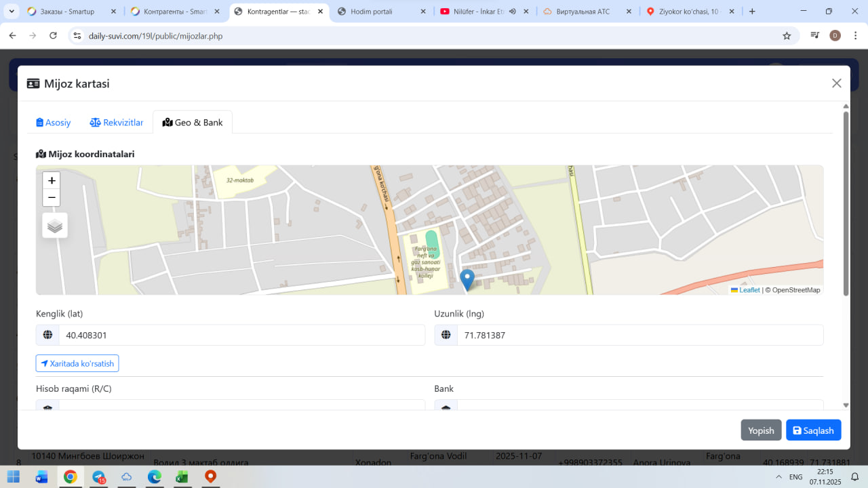
Task: Open the red map pin app on taskbar
Action: [x=210, y=477]
